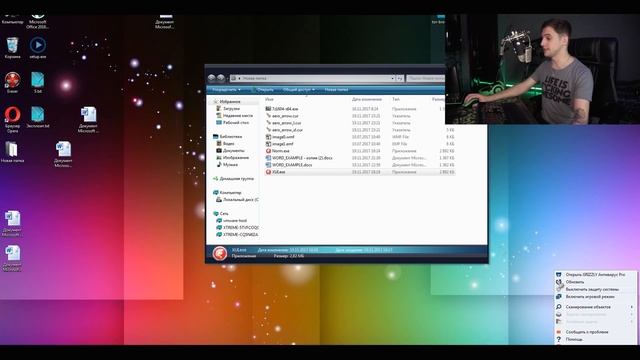Click the Корзина recycle bin desktop icon
This screenshot has height=360, width=640.
point(12,48)
